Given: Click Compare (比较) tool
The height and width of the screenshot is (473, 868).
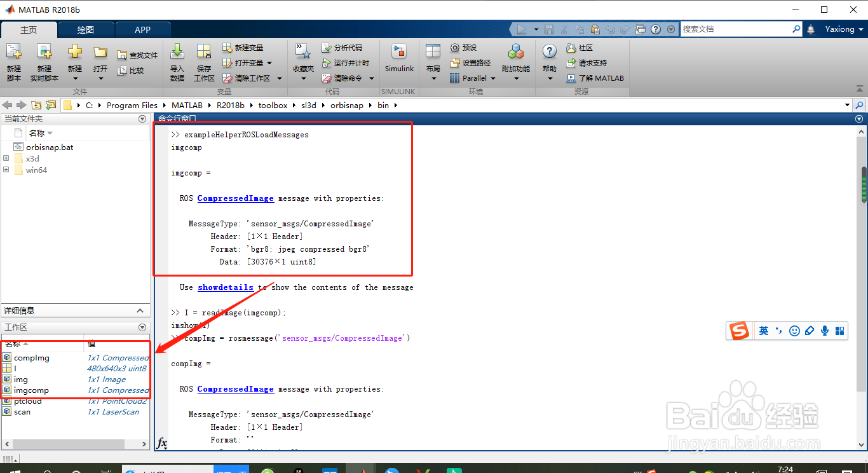Looking at the screenshot, I should [131, 71].
